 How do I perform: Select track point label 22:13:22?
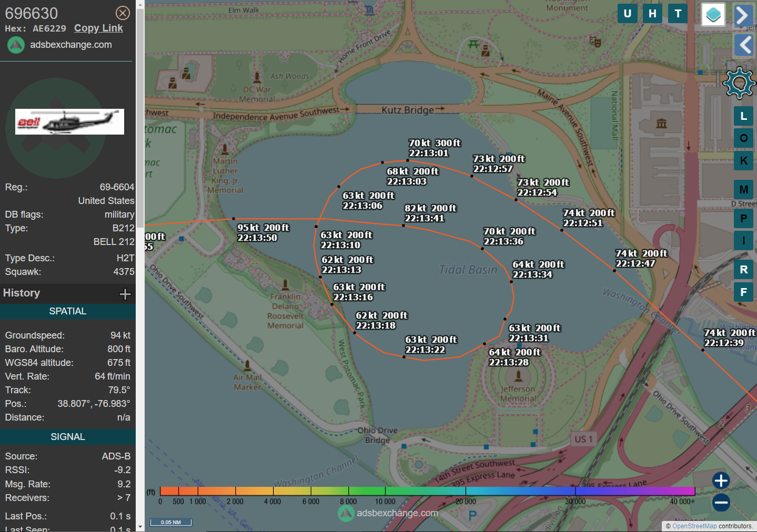(x=431, y=344)
